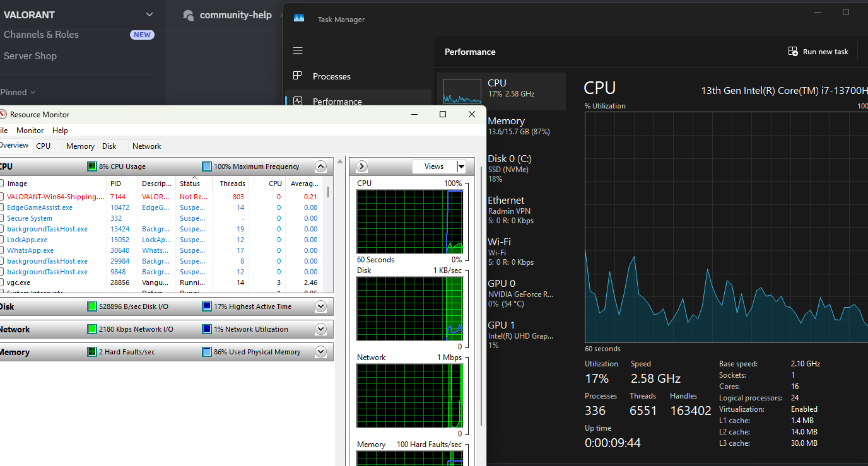Switch to the CPU tab in Resource Monitor
The image size is (868, 466).
[x=44, y=146]
